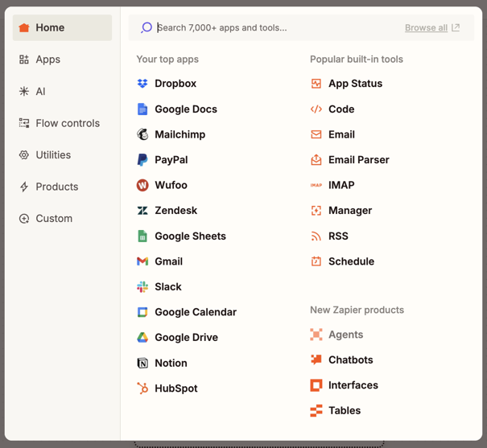The height and width of the screenshot is (448, 487).
Task: Select the Mailchimp monkey icon
Action: pos(142,134)
